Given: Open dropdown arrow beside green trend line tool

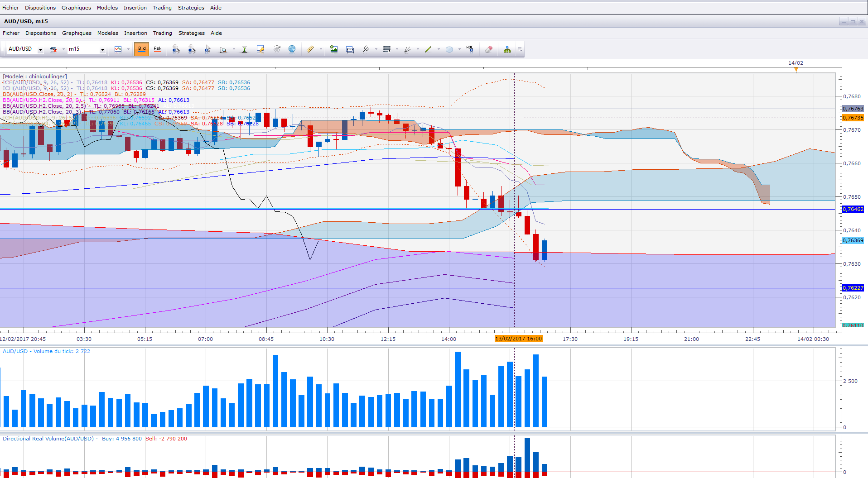Looking at the screenshot, I should pos(439,49).
